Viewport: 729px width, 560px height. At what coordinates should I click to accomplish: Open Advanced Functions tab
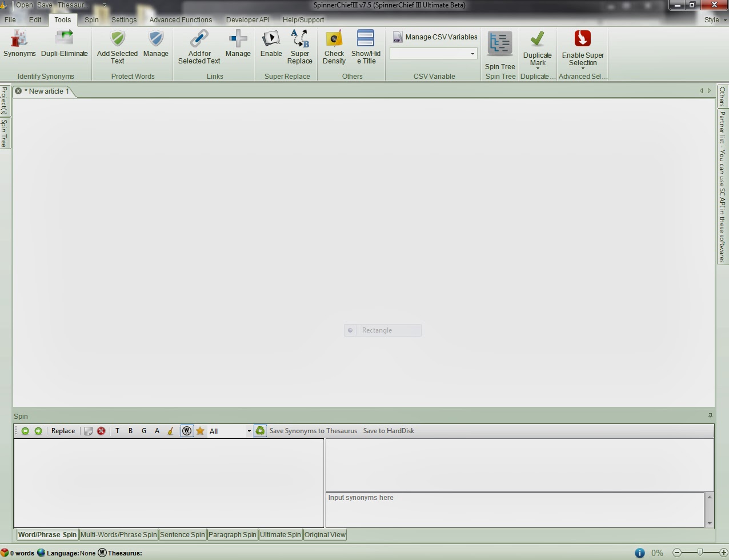click(x=181, y=19)
